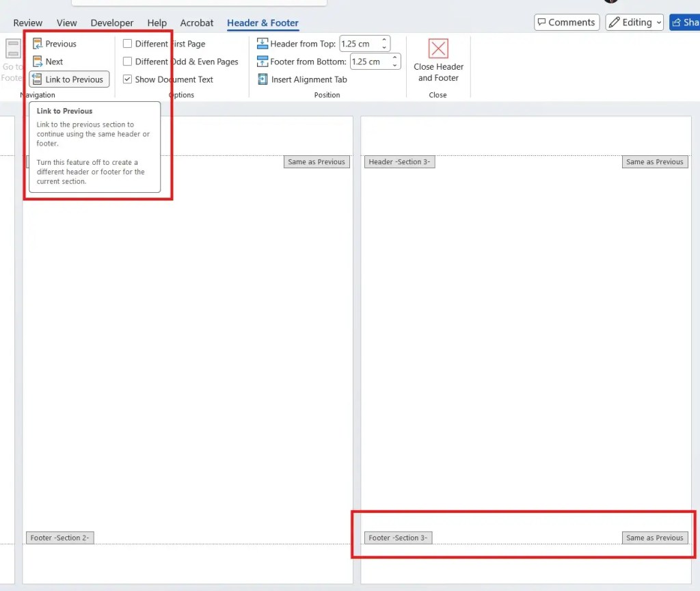Expand the Comments pane

coord(566,22)
